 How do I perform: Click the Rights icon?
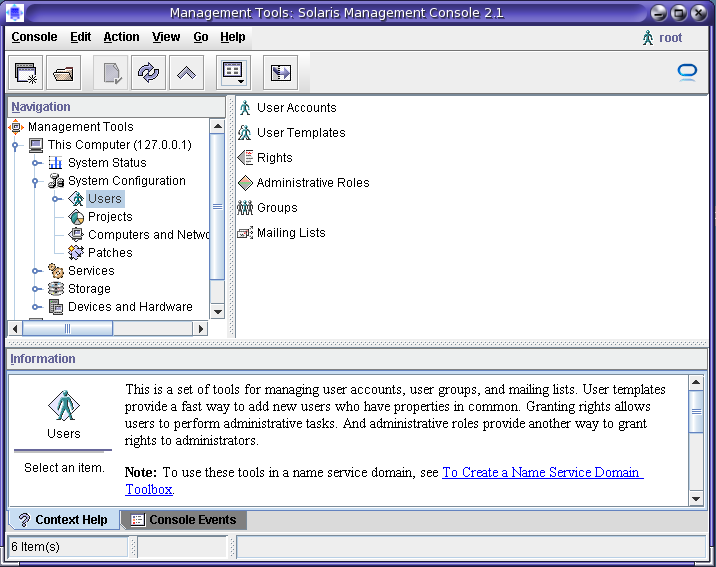point(245,158)
